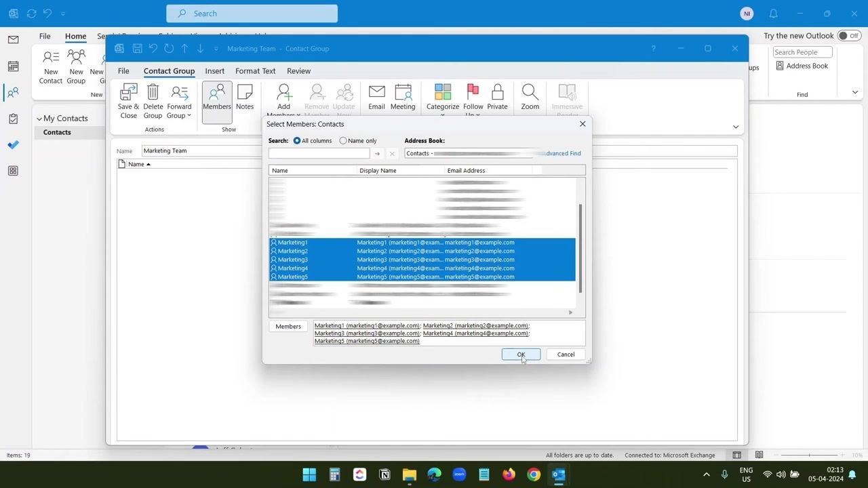Click Name field containing Marketing Team

(439, 150)
